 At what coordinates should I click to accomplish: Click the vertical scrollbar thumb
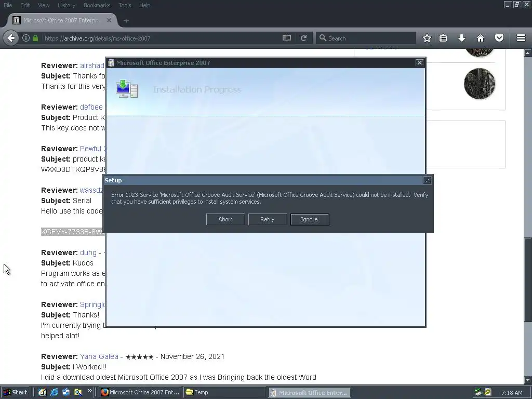[528, 280]
